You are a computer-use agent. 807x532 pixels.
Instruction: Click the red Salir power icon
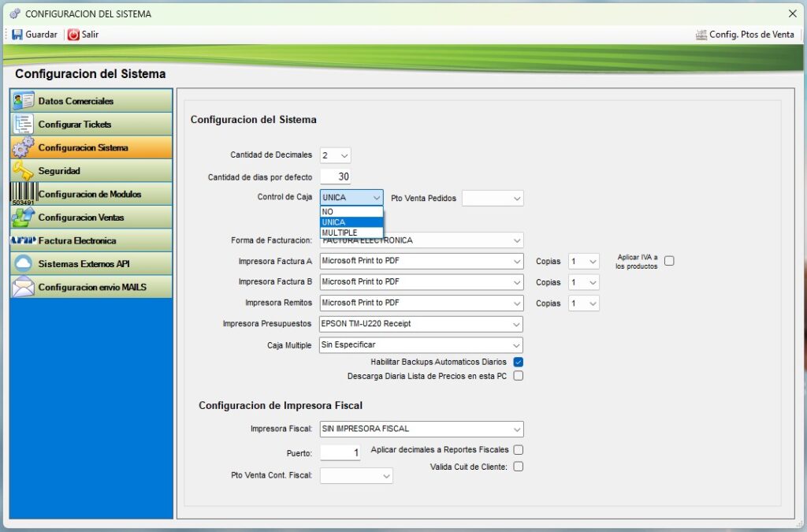tap(73, 35)
